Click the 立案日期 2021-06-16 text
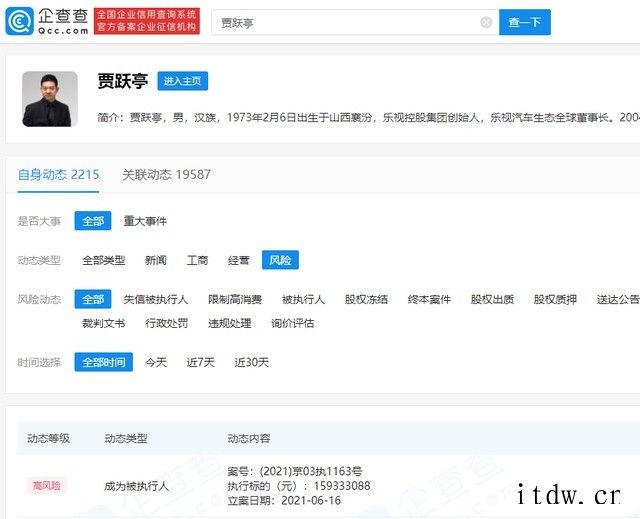Image resolution: width=640 pixels, height=519 pixels. click(x=284, y=500)
